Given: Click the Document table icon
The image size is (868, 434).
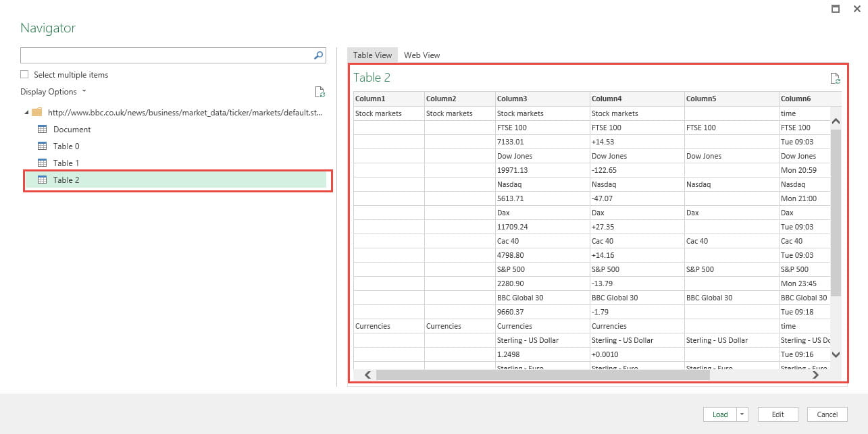Looking at the screenshot, I should 42,130.
